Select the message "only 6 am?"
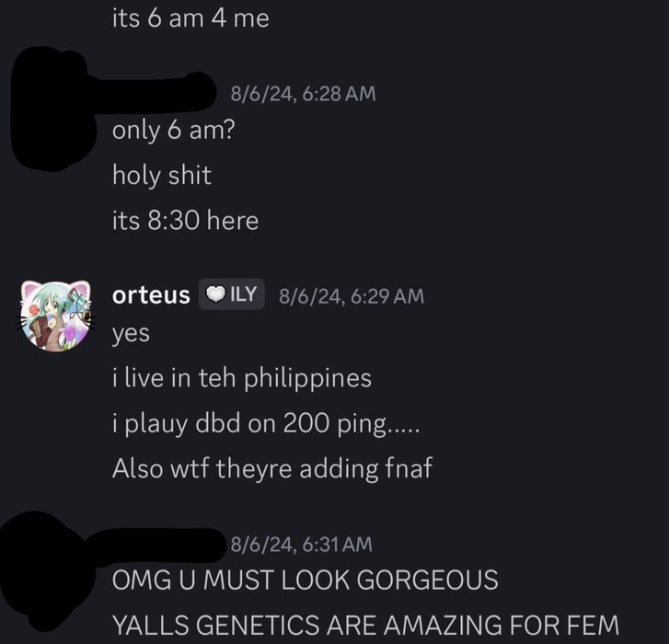Image resolution: width=669 pixels, height=644 pixels. pyautogui.click(x=174, y=131)
